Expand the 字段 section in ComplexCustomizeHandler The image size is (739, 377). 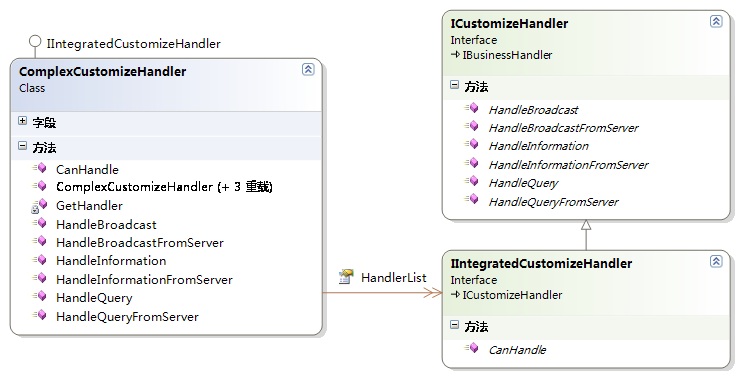coord(22,121)
